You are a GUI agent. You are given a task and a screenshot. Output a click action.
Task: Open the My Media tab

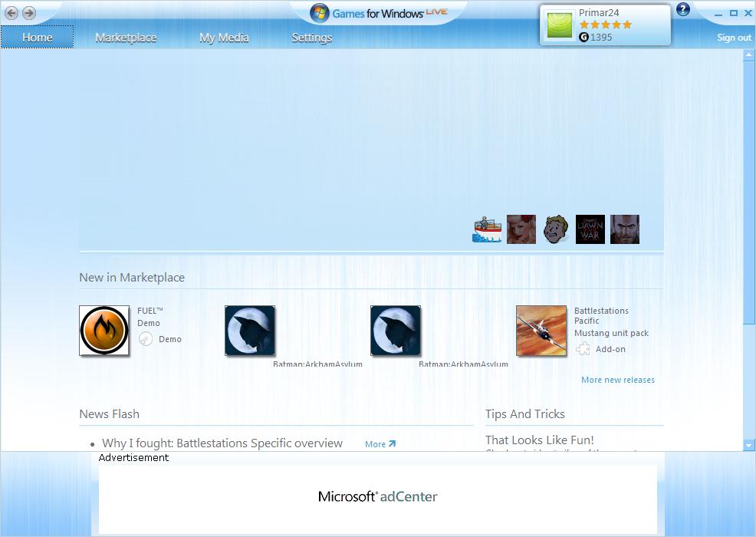(x=224, y=37)
